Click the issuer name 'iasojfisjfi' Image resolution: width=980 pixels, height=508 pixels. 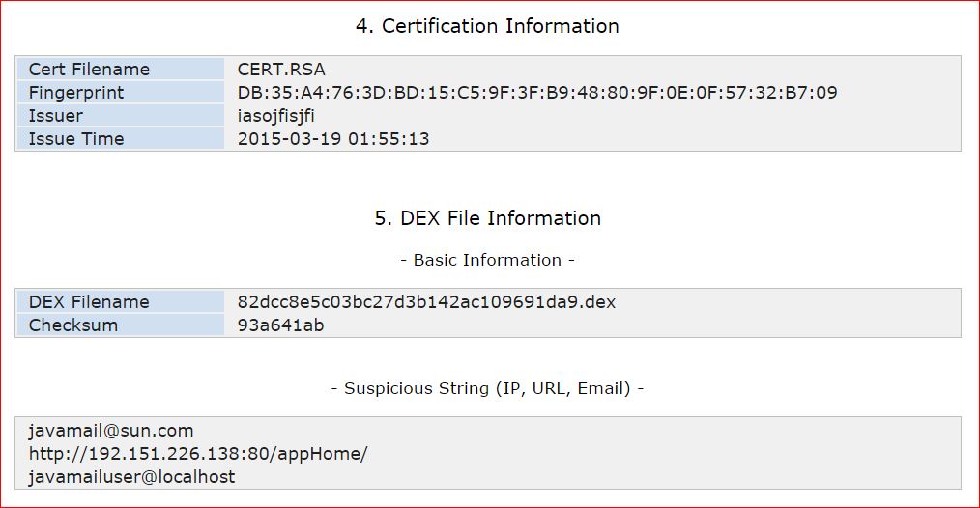tap(275, 116)
